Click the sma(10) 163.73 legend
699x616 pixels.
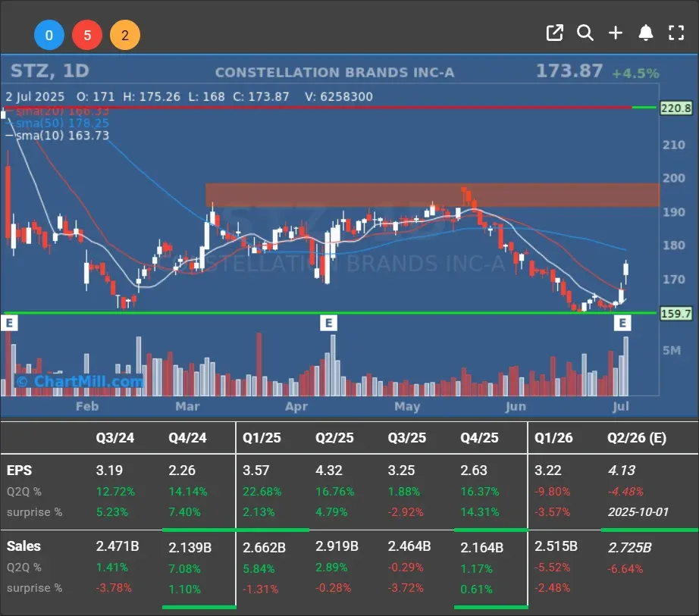coord(62,136)
